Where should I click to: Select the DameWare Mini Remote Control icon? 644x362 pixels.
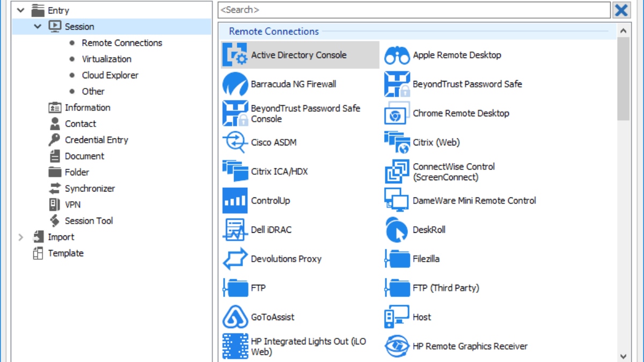(397, 201)
